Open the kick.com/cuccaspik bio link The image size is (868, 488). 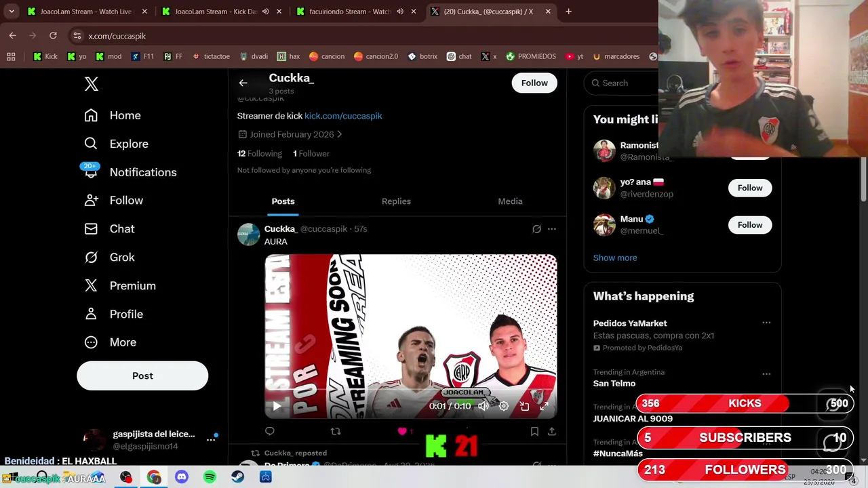tap(343, 116)
